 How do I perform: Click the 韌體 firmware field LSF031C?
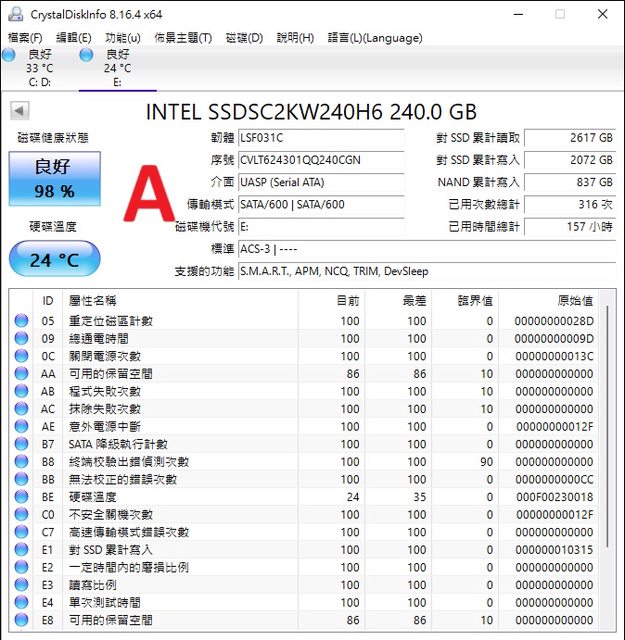tap(320, 138)
